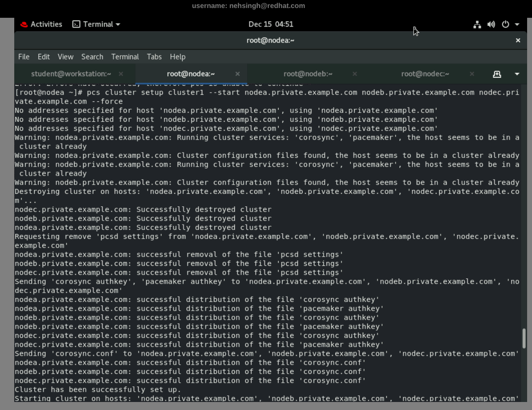
Task: Switch to the student@workstation tab
Action: [x=71, y=74]
